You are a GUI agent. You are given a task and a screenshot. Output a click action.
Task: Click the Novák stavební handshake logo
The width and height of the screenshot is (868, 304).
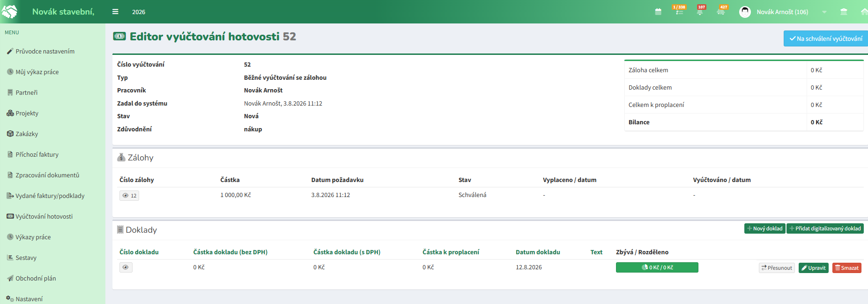click(x=9, y=12)
